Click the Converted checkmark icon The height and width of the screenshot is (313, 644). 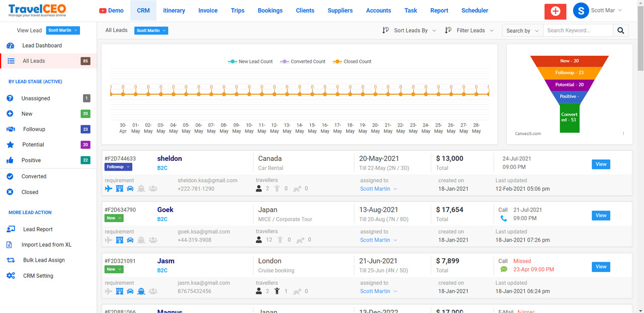[x=10, y=176]
